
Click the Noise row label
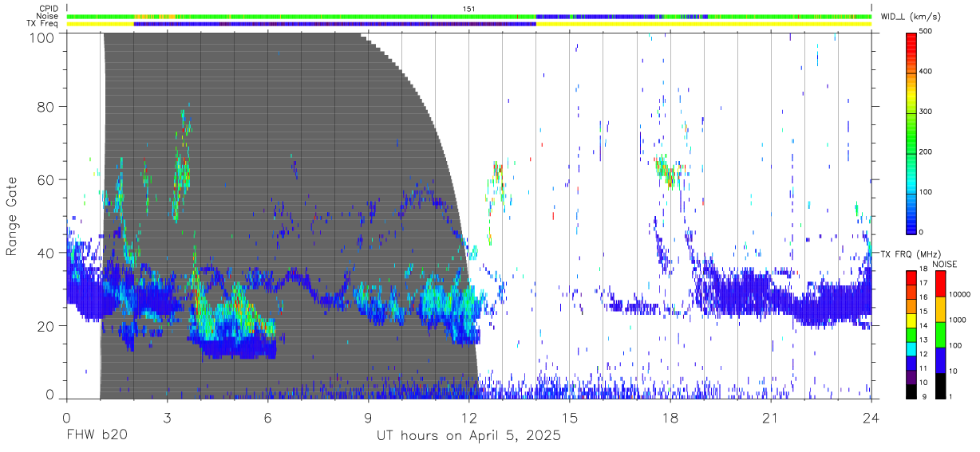[x=48, y=16]
